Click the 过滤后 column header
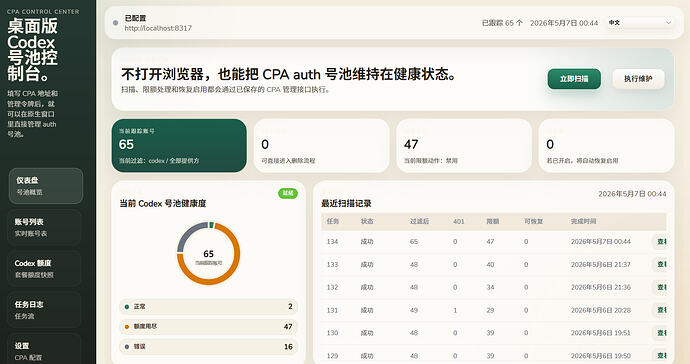This screenshot has width=690, height=364. pyautogui.click(x=419, y=221)
